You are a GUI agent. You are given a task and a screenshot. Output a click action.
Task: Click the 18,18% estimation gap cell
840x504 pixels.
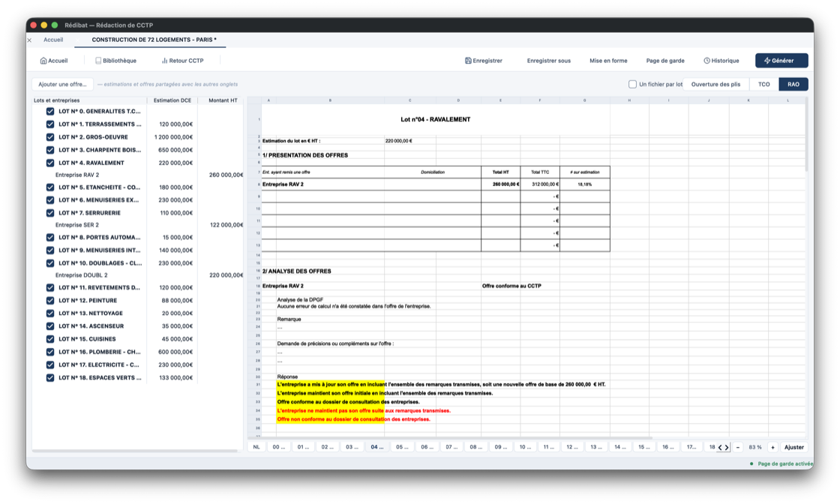(x=584, y=184)
